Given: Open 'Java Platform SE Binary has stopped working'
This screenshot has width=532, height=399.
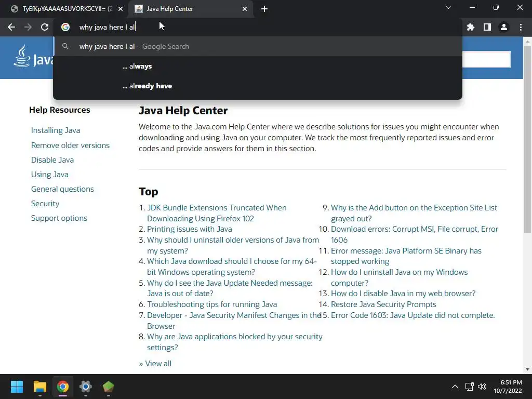Looking at the screenshot, I should (406, 256).
